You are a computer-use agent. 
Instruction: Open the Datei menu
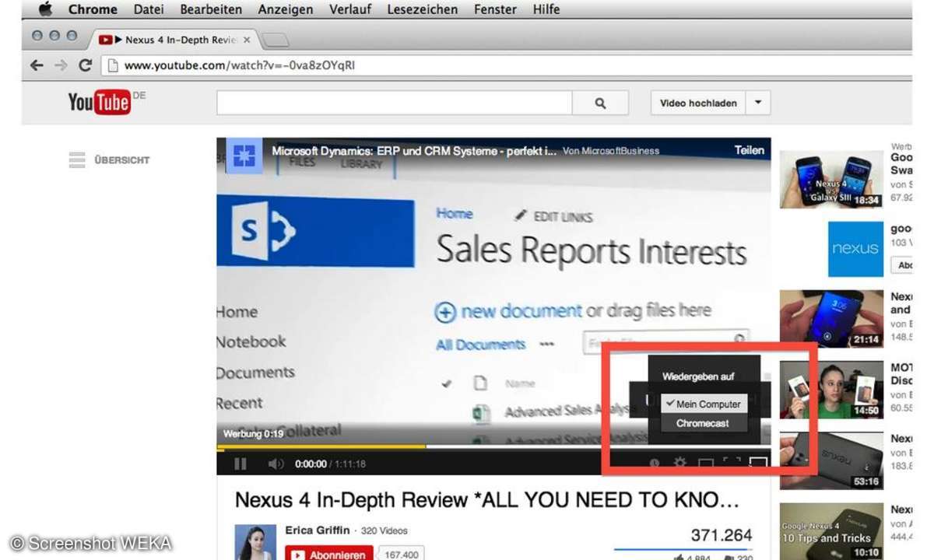[x=149, y=9]
